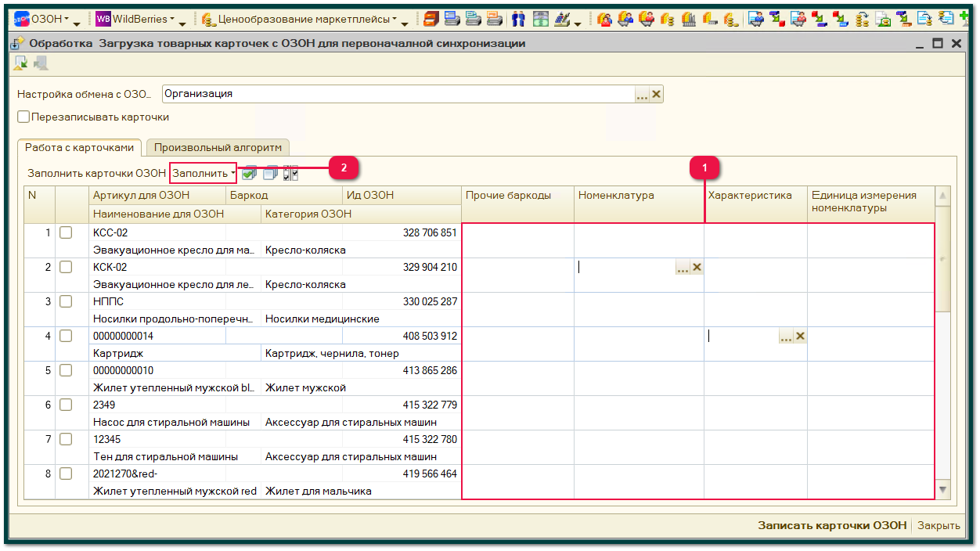Select the cell with ID 413 865 286
Viewport: 980px width, 551px height.
coord(402,371)
